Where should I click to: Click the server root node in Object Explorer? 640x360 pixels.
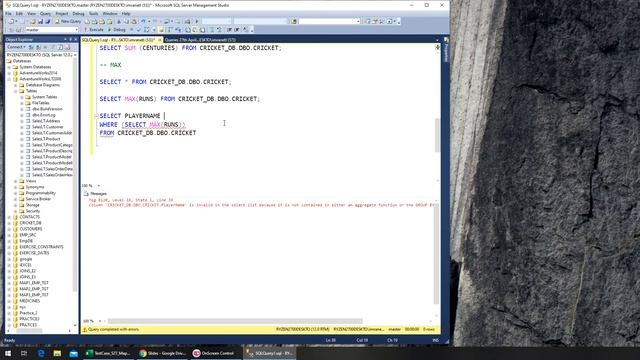[39, 55]
